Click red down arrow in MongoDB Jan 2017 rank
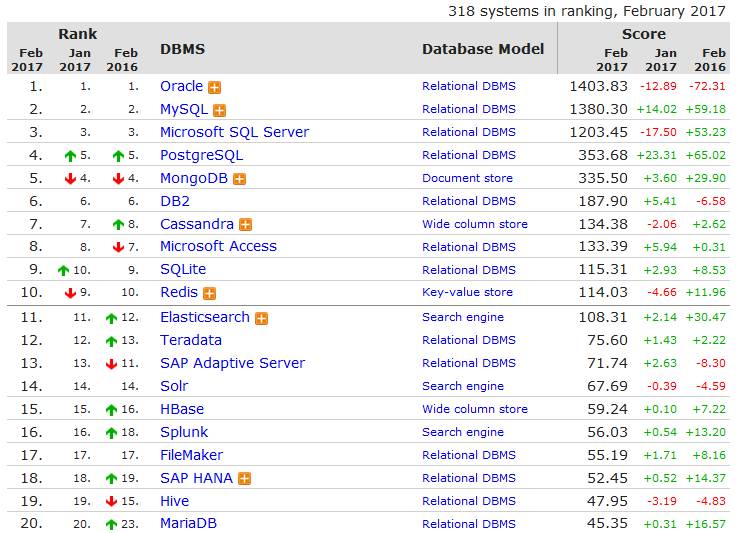 pyautogui.click(x=70, y=178)
